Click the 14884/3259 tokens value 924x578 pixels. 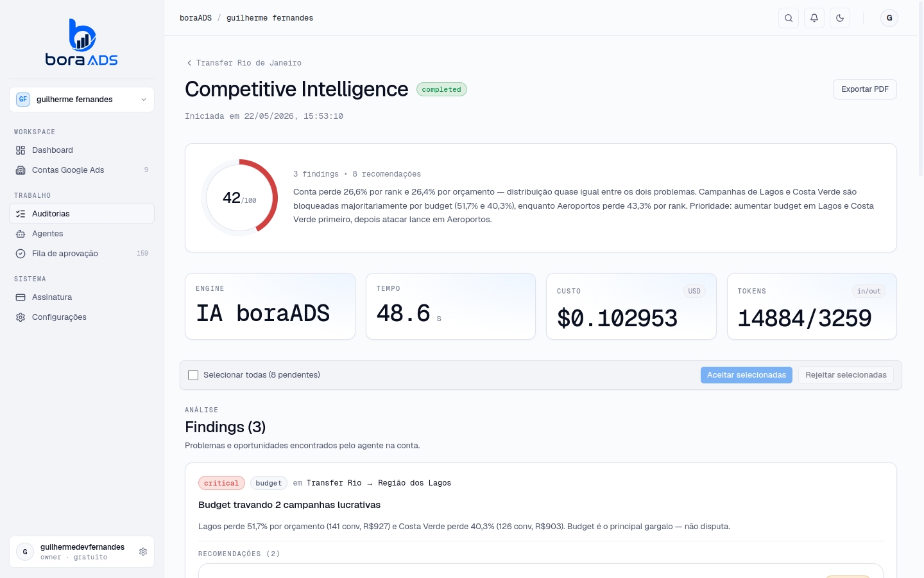805,318
